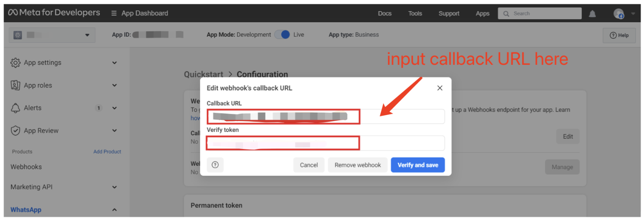
Task: Open the App Dashboard hamburger menu
Action: [114, 13]
